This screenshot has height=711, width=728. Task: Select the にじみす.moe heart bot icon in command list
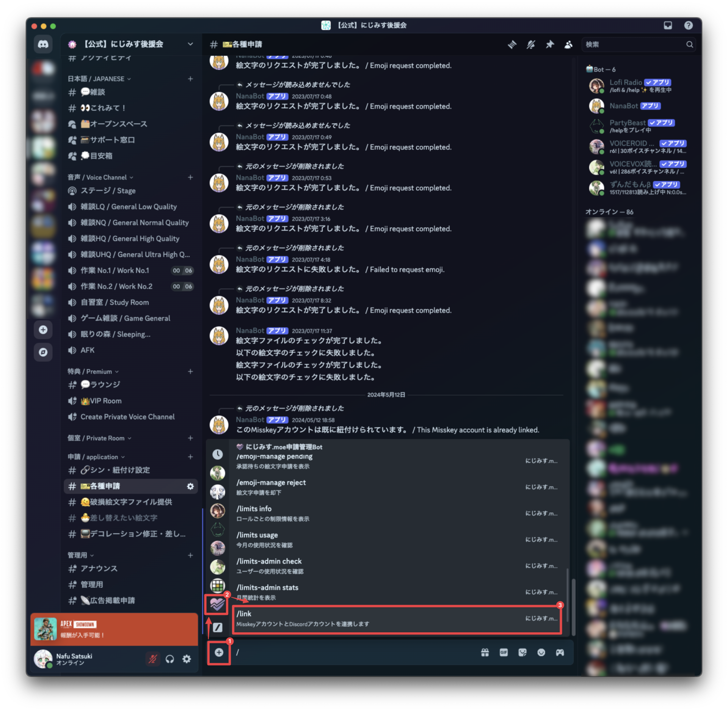coord(217,604)
